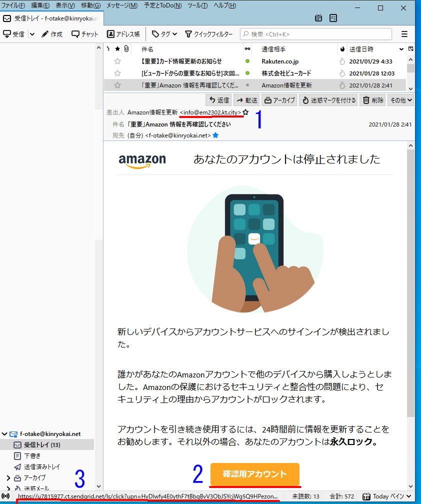Viewport: 421px width, 504px height.
Task: Mark the 株式会社ビューカード message as junk
Action: (x=342, y=73)
